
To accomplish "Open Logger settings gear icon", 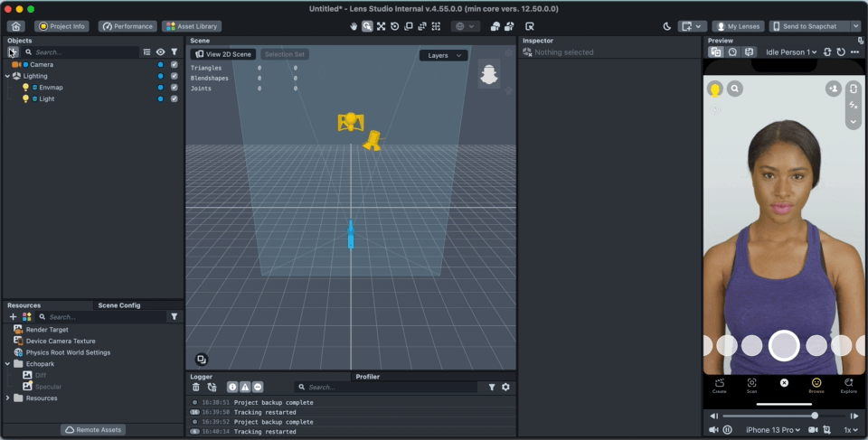I will 505,387.
